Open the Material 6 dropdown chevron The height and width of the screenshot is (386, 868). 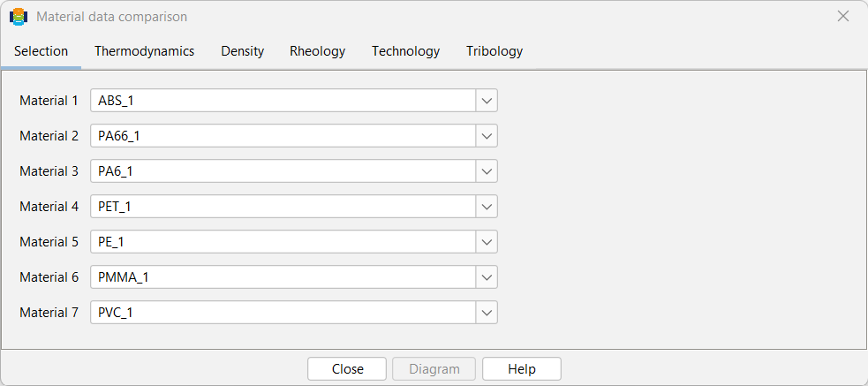[x=487, y=276]
